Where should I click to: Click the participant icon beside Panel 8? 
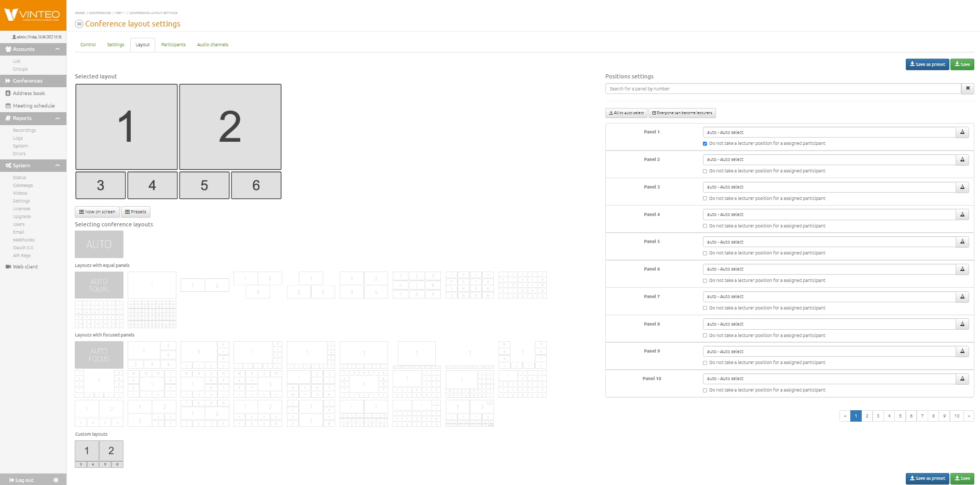pos(962,324)
